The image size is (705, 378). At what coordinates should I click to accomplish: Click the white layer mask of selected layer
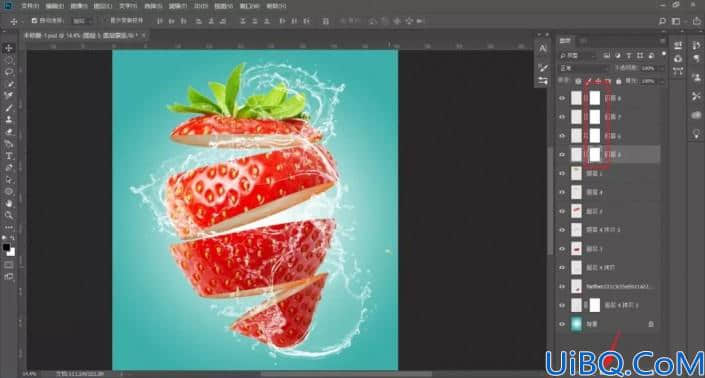(595, 155)
